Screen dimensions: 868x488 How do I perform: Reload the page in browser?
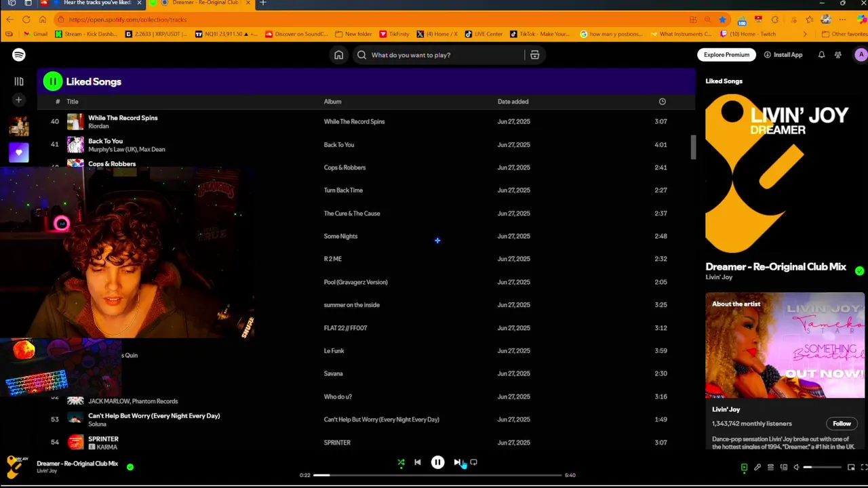pos(26,20)
